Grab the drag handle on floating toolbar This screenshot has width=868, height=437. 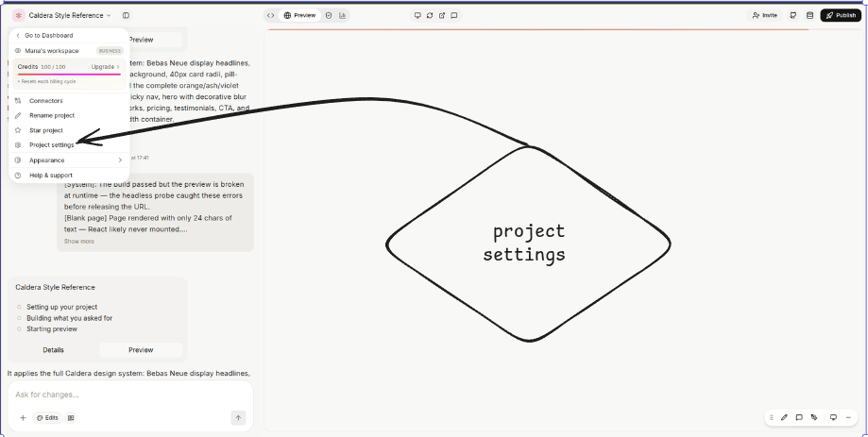pyautogui.click(x=771, y=417)
